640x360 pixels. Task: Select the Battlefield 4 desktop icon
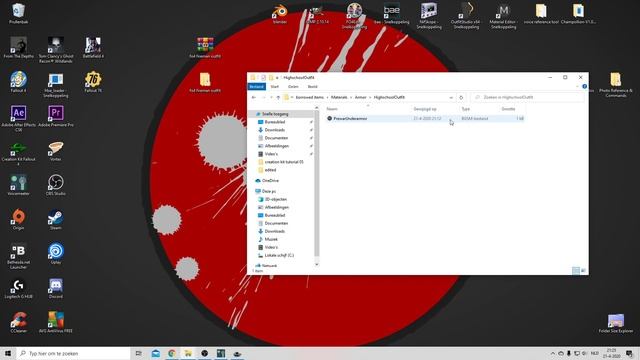(x=93, y=47)
